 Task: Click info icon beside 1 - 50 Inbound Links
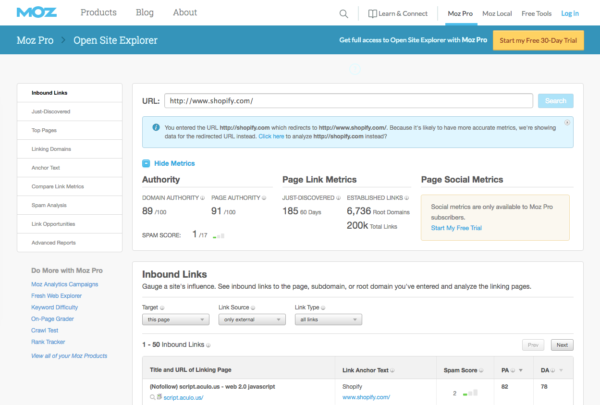[208, 345]
